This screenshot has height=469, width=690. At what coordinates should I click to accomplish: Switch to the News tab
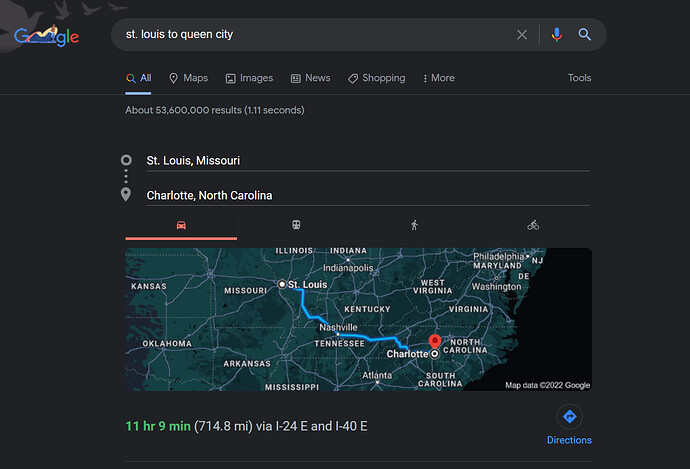point(310,78)
